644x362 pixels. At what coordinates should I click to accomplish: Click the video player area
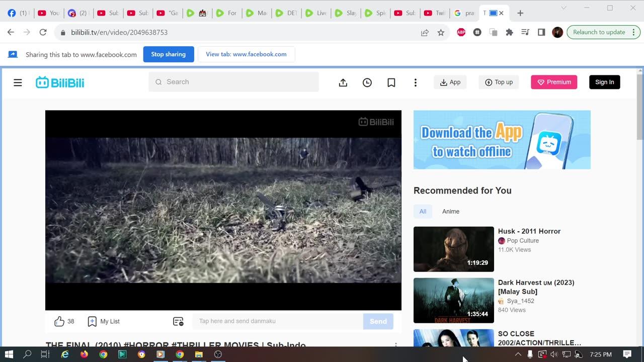pyautogui.click(x=223, y=210)
